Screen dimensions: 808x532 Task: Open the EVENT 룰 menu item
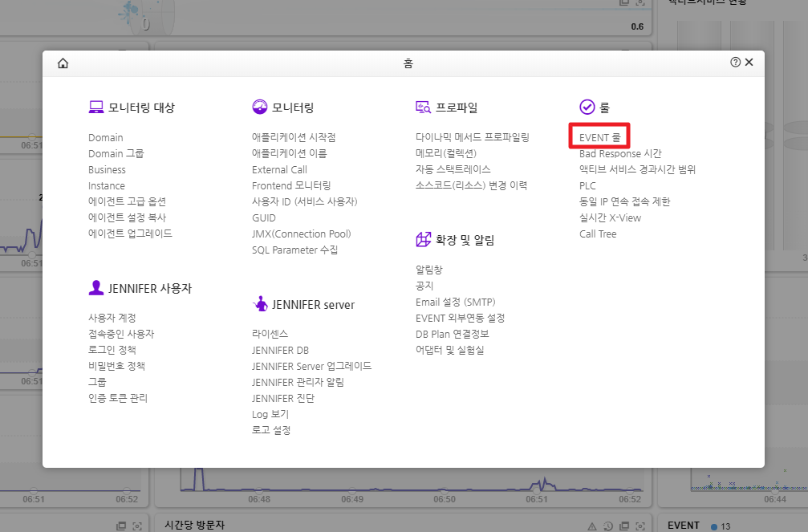click(599, 138)
